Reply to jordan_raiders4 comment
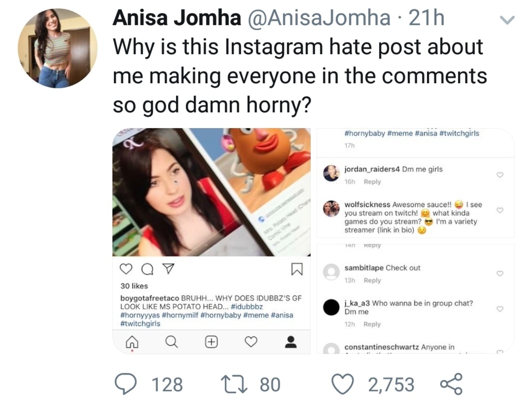 tap(372, 182)
